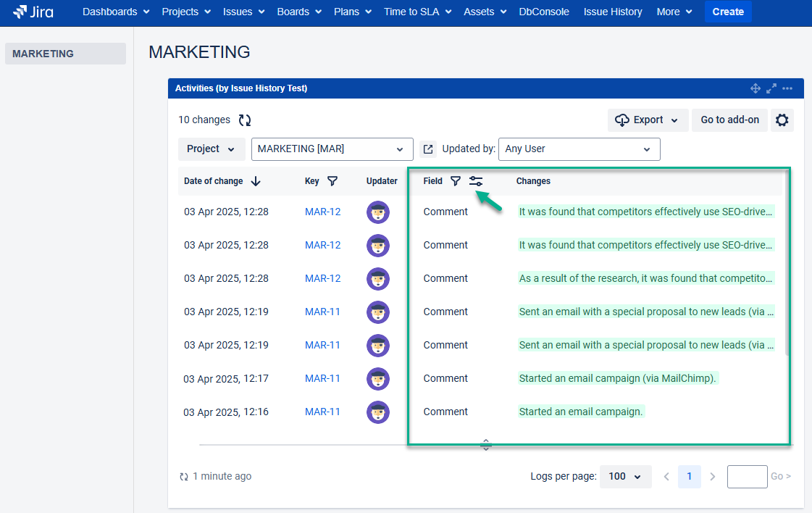Click the open-in-new-window icon beside project selector
Viewport: 812px width, 513px height.
coord(428,149)
